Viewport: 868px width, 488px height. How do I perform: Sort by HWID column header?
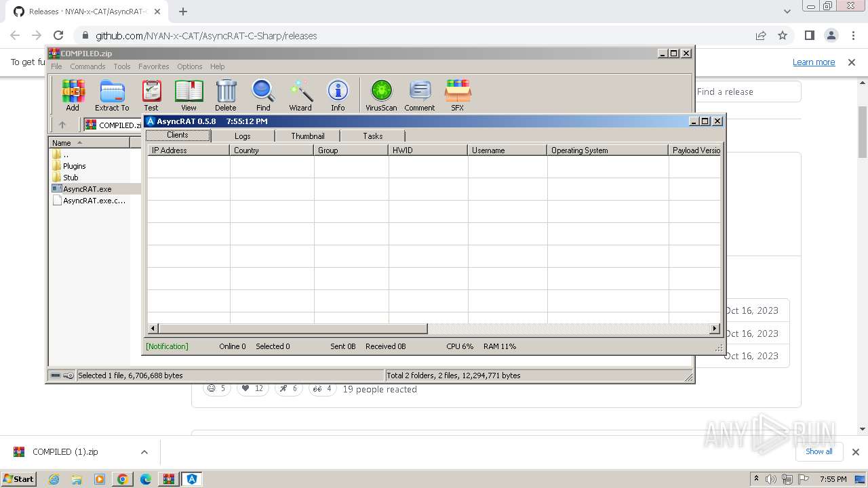click(428, 150)
